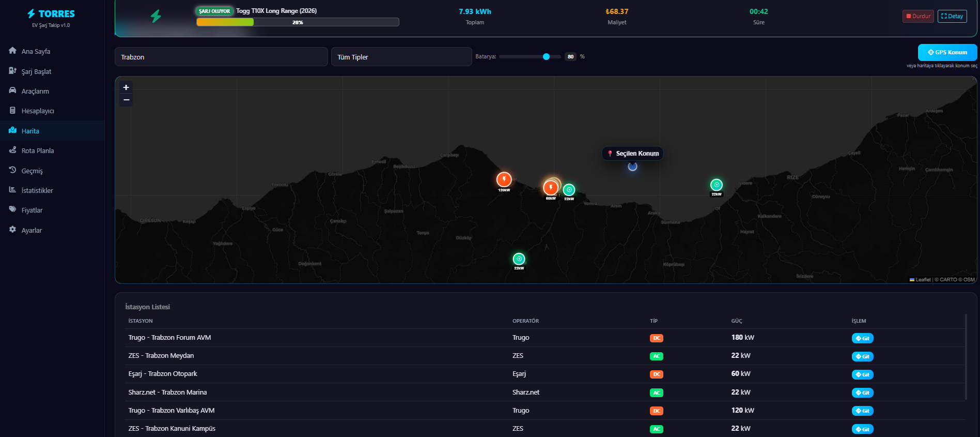Go to İstatistikler page
The width and height of the screenshot is (980, 437).
pos(37,190)
